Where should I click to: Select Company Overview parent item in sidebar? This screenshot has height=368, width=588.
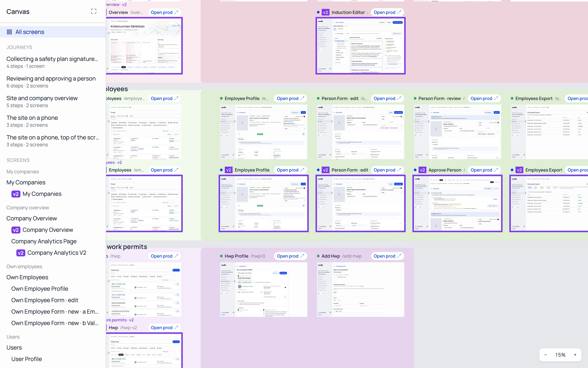(32, 218)
